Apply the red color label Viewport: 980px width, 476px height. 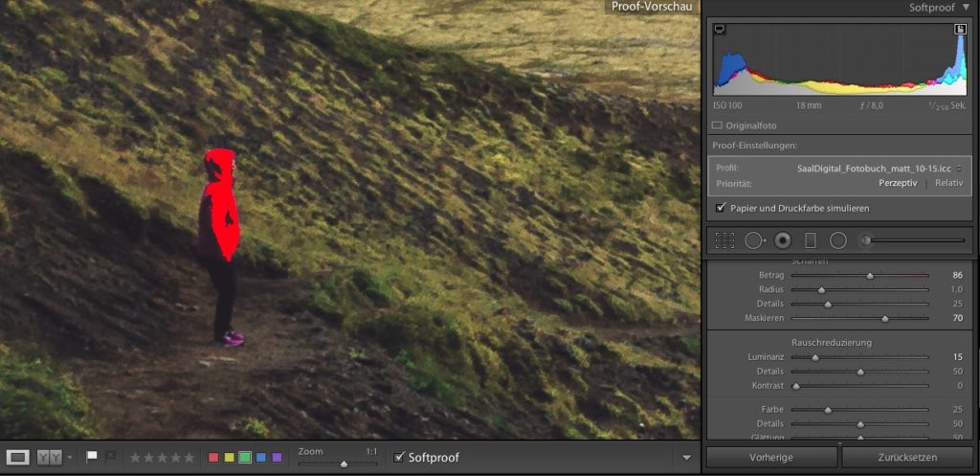click(x=214, y=458)
